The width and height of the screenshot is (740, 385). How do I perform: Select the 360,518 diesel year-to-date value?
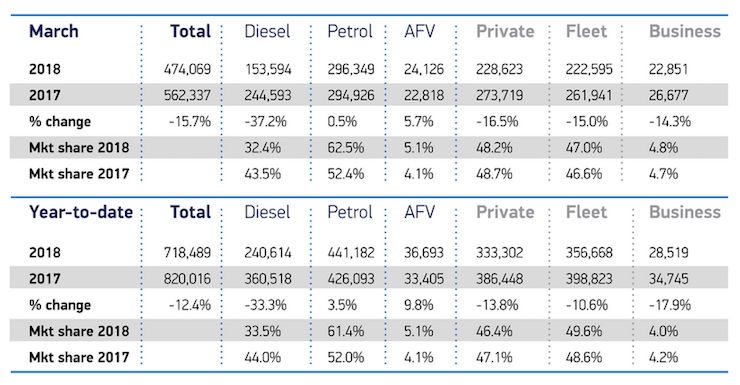coord(268,279)
